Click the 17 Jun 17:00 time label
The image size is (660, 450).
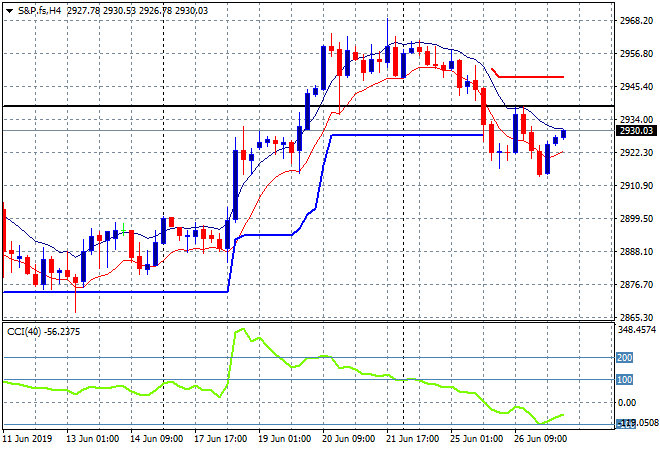(221, 439)
